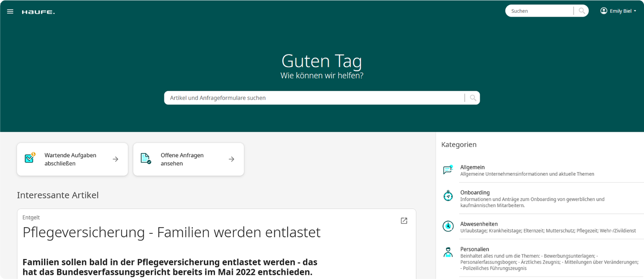Click the 'Entgelt' article category label

(x=31, y=217)
